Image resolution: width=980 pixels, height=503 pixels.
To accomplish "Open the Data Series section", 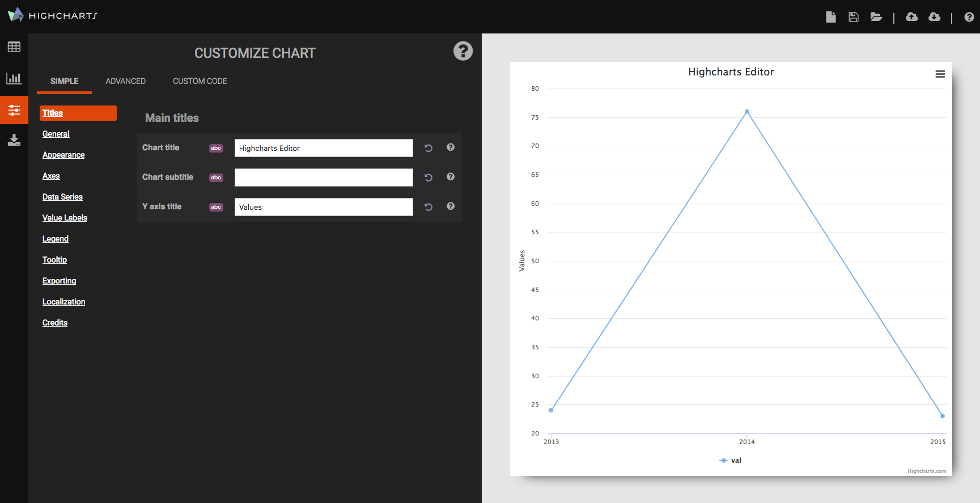I will pyautogui.click(x=62, y=197).
